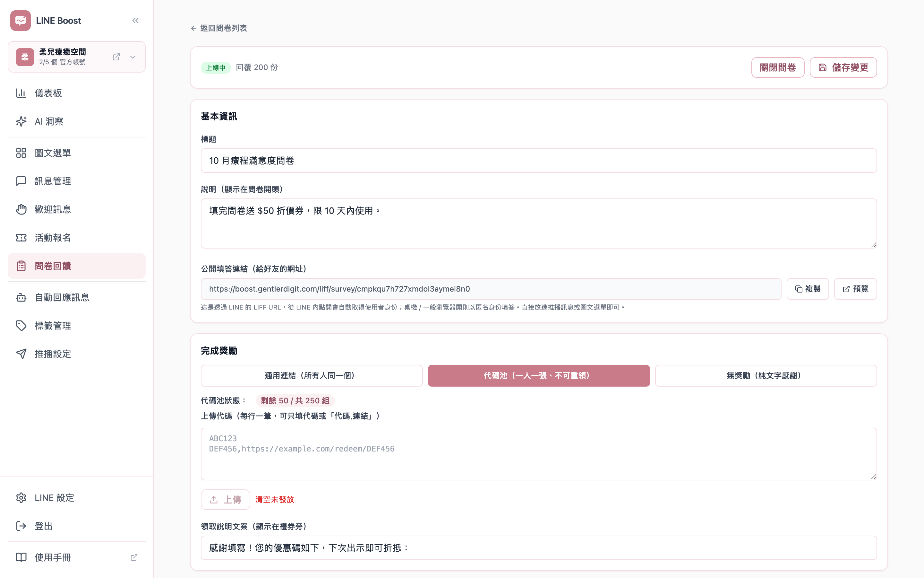Click the 上線中 status badge
The width and height of the screenshot is (924, 578).
pyautogui.click(x=216, y=68)
